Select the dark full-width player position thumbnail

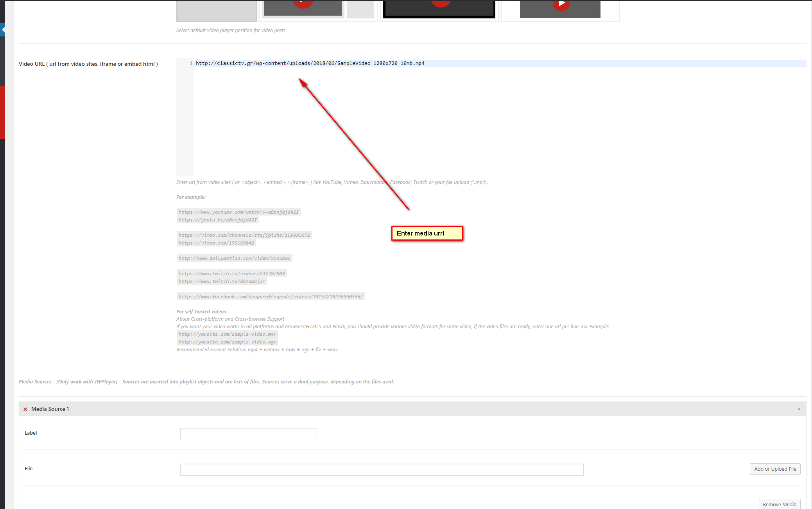tap(439, 9)
